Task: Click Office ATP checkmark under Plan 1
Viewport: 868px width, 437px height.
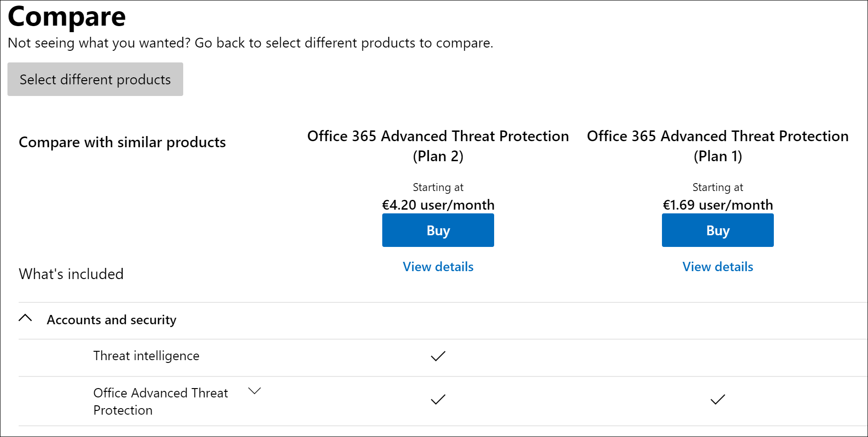Action: pyautogui.click(x=718, y=400)
